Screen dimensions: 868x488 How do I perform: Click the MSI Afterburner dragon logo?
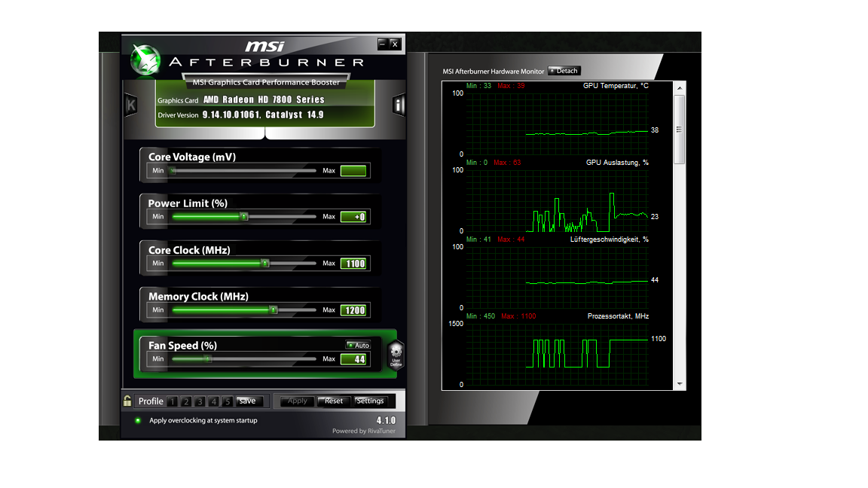point(145,59)
